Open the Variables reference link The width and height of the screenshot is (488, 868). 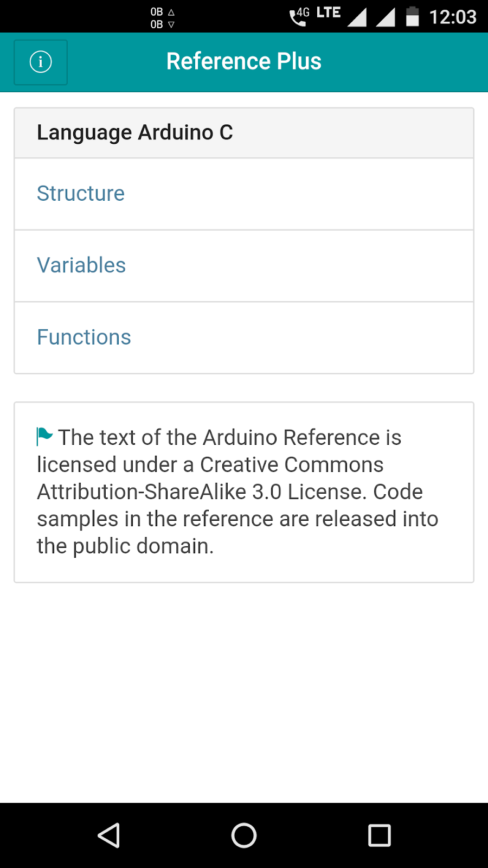tap(81, 265)
